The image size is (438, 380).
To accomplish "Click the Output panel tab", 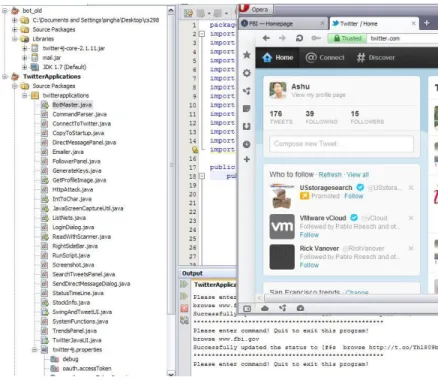I will pyautogui.click(x=192, y=273).
